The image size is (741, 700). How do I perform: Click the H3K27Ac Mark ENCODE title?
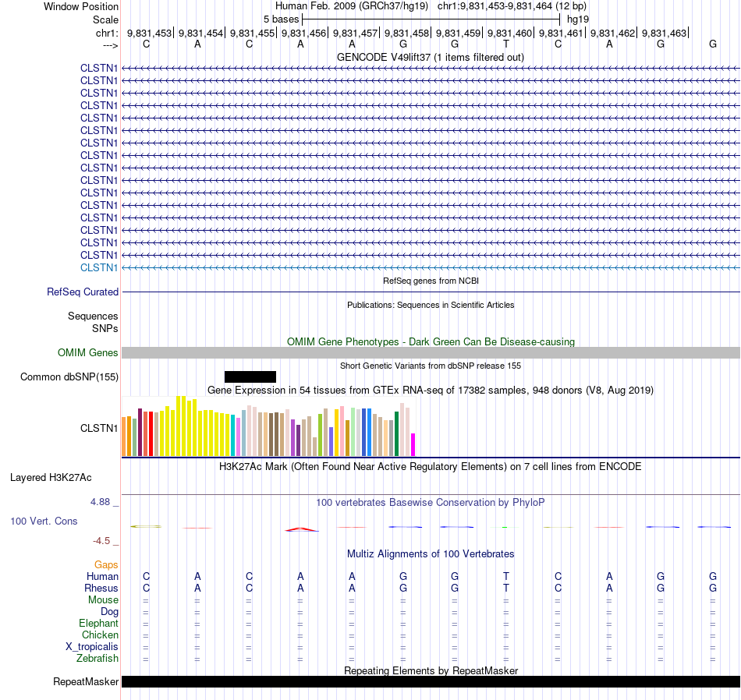click(x=431, y=467)
